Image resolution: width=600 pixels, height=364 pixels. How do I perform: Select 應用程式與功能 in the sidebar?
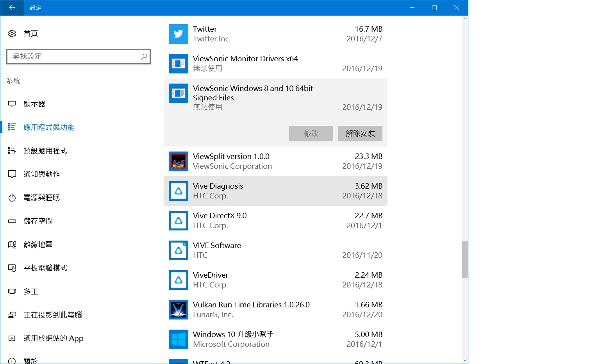click(x=49, y=127)
